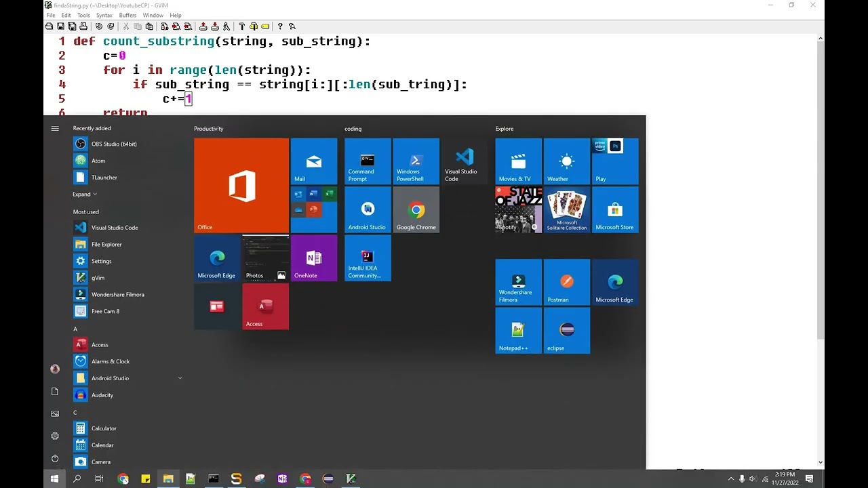
Task: Open the user account avatar in Start sidebar
Action: point(55,369)
